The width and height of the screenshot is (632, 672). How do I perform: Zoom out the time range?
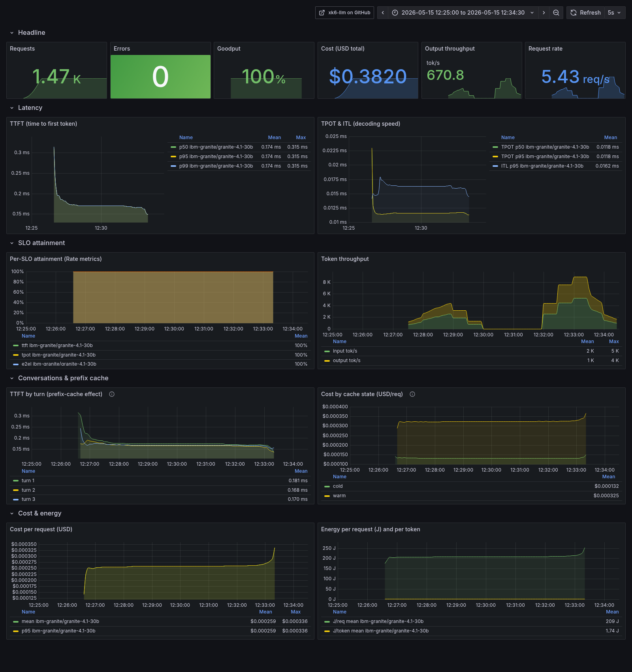[556, 13]
